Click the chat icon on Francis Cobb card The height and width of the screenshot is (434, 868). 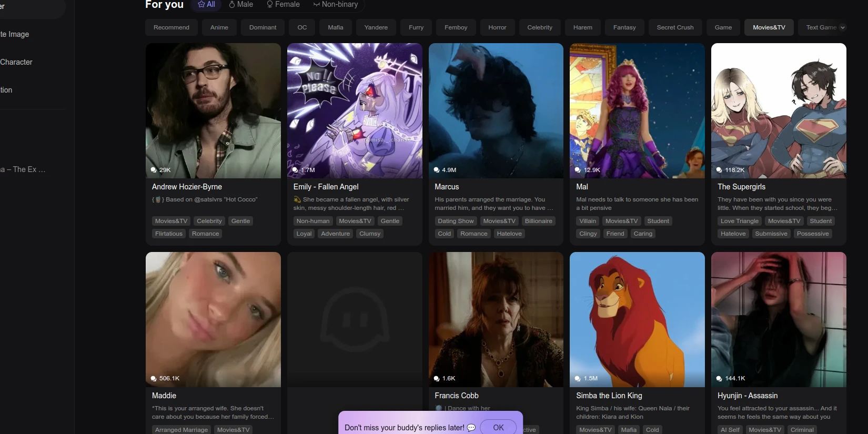pos(437,378)
